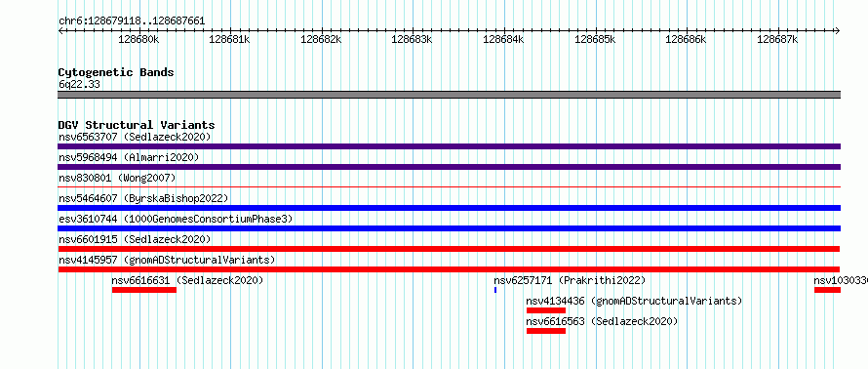Open the nsv6257171 (Prakrithi2022) variant label
868x369 pixels.
click(x=570, y=280)
